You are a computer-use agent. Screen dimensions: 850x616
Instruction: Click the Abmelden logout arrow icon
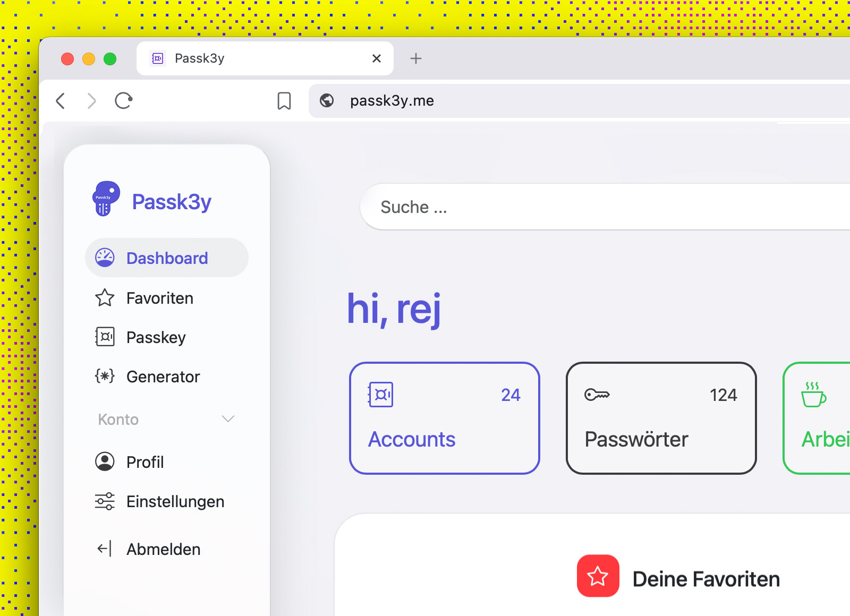105,549
